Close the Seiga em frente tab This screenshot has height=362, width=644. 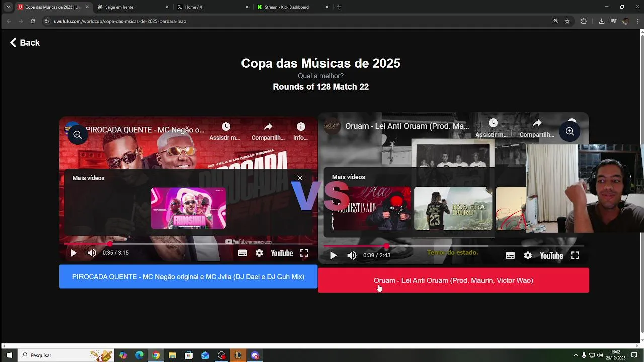(x=167, y=7)
